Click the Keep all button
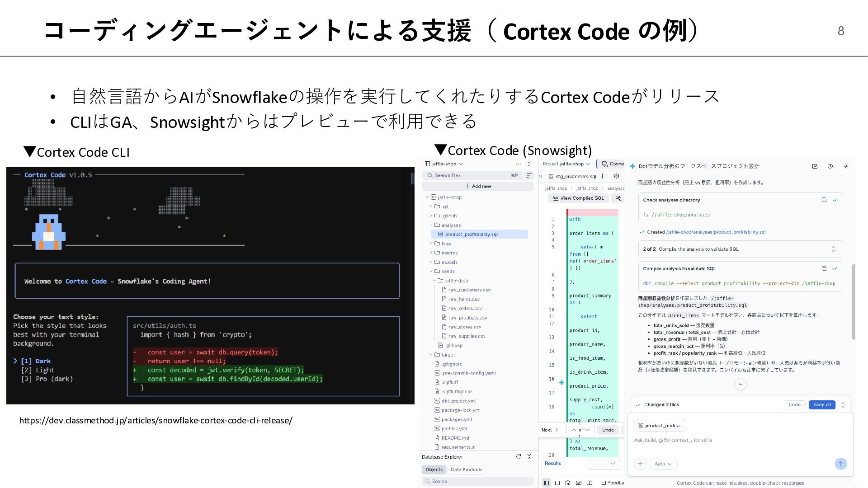The width and height of the screenshot is (868, 488). pyautogui.click(x=821, y=405)
